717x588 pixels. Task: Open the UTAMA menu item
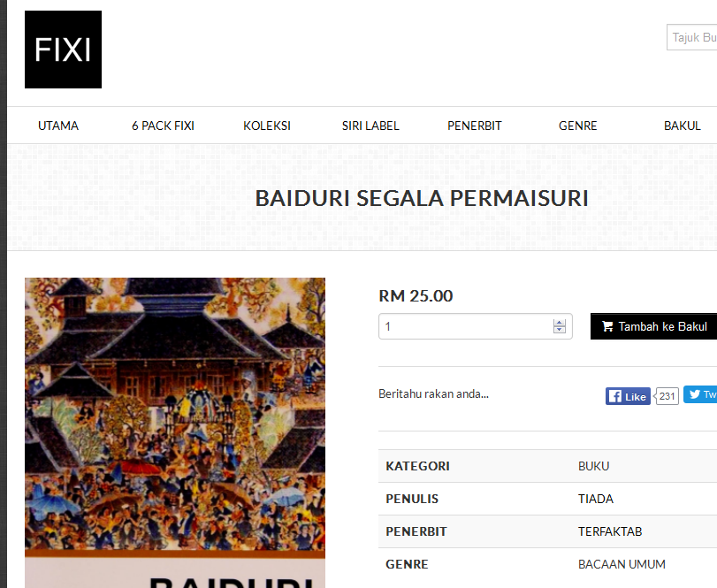[x=58, y=126]
